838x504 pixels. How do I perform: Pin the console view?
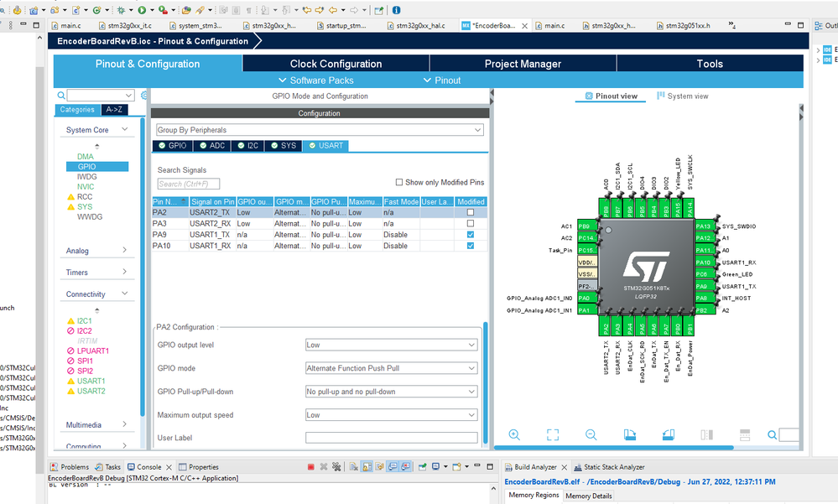click(x=423, y=467)
